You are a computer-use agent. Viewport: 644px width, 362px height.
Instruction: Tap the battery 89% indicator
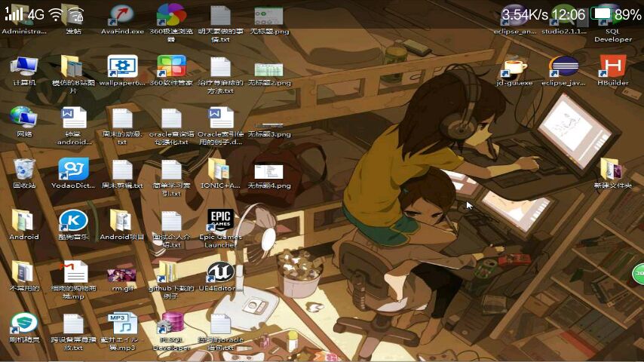(x=616, y=14)
